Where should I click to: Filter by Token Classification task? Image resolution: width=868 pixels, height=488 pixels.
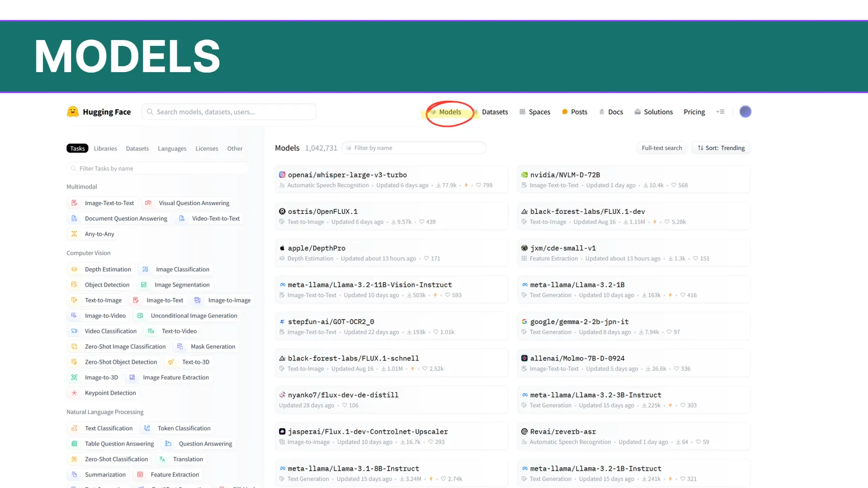pyautogui.click(x=177, y=428)
